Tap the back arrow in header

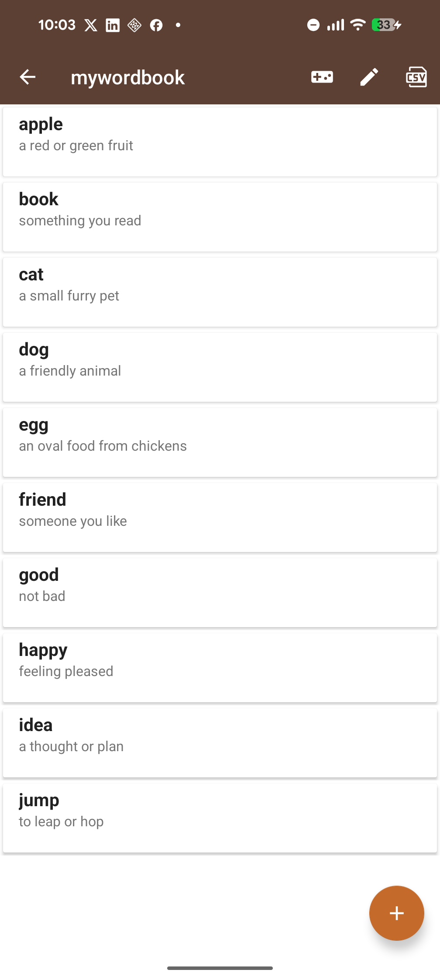pyautogui.click(x=27, y=77)
